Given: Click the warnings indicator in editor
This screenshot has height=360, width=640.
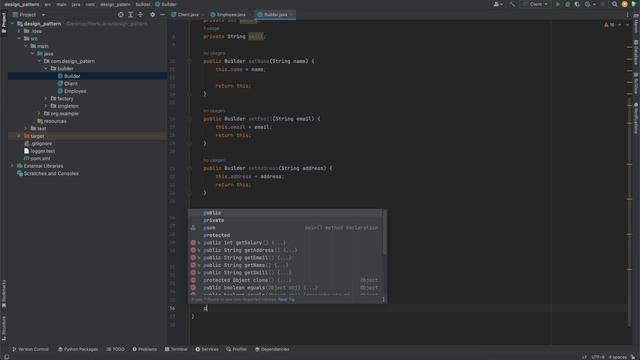Looking at the screenshot, I should pyautogui.click(x=609, y=25).
